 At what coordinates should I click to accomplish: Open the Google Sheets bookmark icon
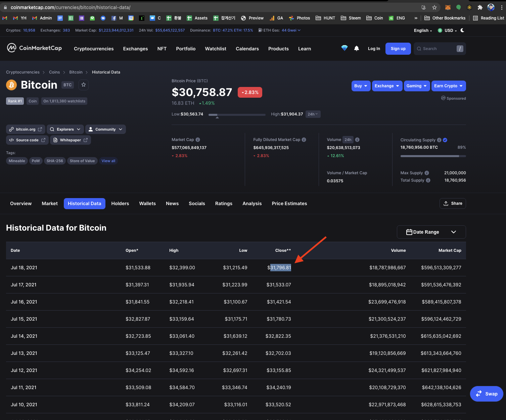click(71, 18)
